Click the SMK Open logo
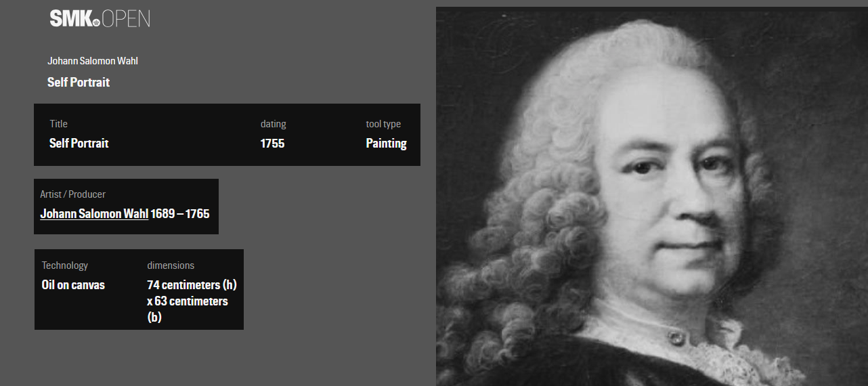The image size is (868, 386). click(x=100, y=18)
